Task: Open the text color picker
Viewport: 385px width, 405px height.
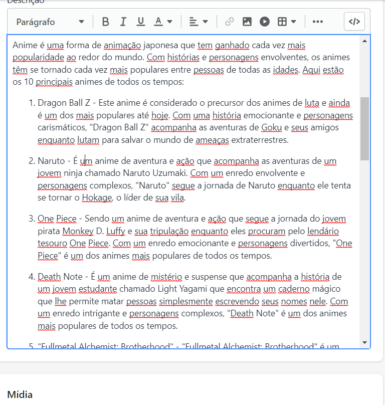Action: click(x=163, y=22)
